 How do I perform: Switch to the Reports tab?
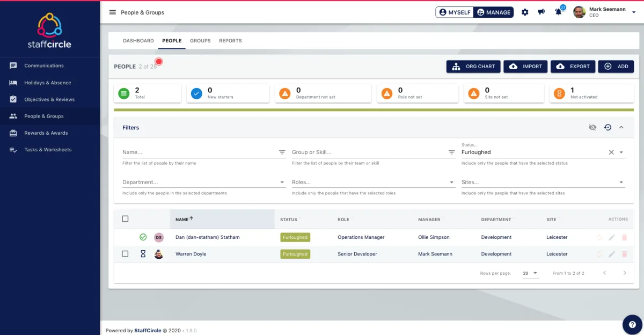point(230,41)
